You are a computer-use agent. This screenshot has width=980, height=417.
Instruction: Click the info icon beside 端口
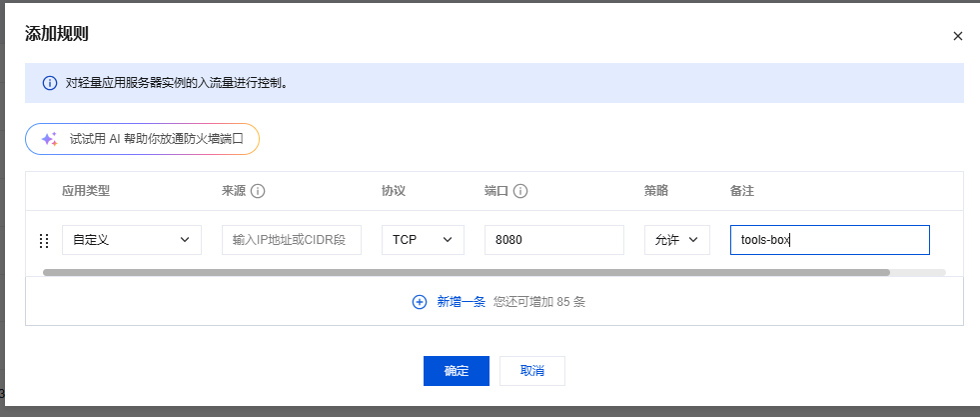(x=520, y=191)
